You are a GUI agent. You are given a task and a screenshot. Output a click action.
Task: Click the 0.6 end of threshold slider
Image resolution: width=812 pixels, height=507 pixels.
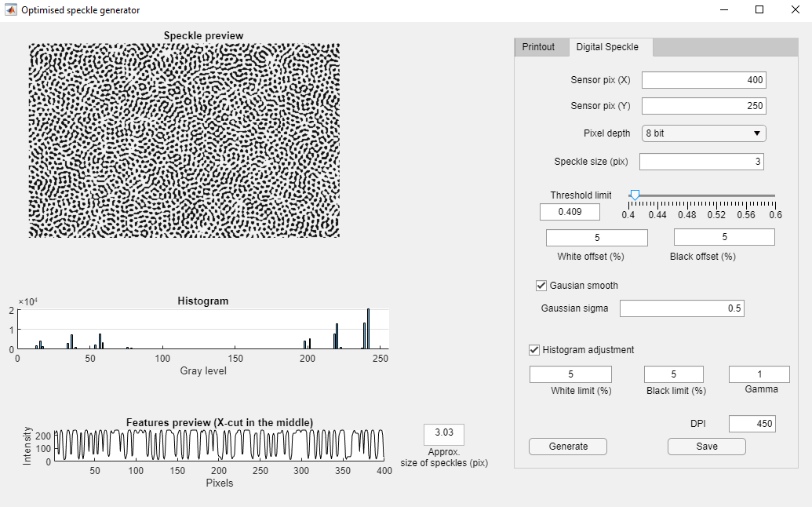click(775, 215)
